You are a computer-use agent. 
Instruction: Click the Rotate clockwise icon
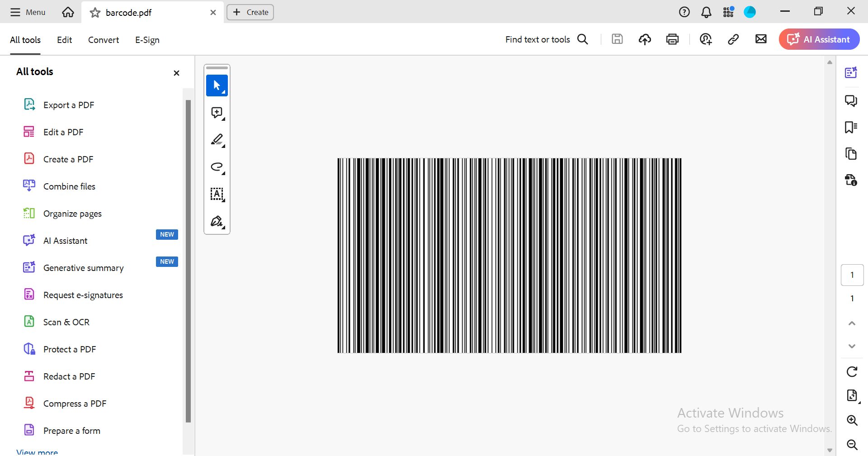click(x=852, y=372)
